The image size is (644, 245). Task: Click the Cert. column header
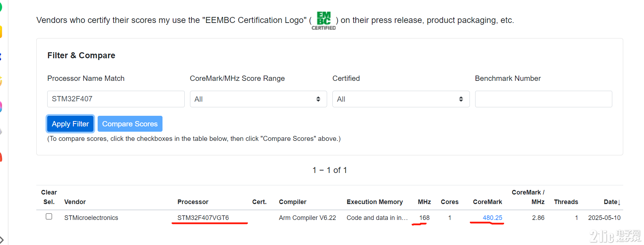tap(259, 202)
